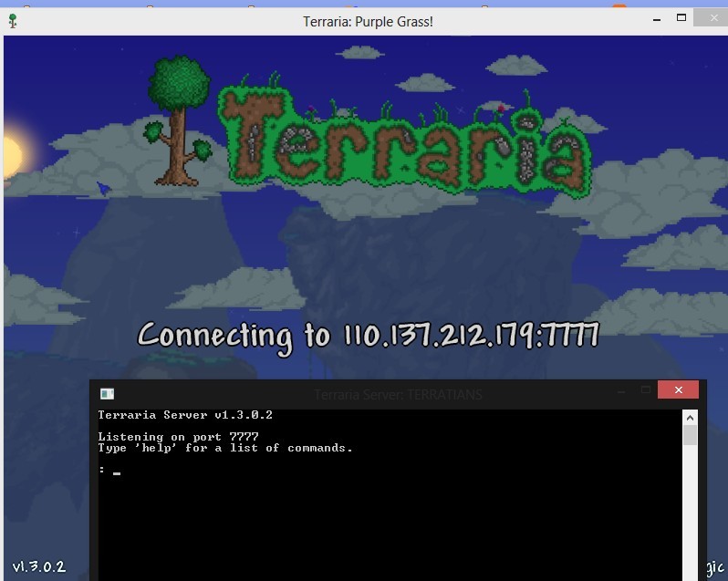Click the 'Listening on port 7777' line
Screen dimensions: 728x581
[178, 437]
